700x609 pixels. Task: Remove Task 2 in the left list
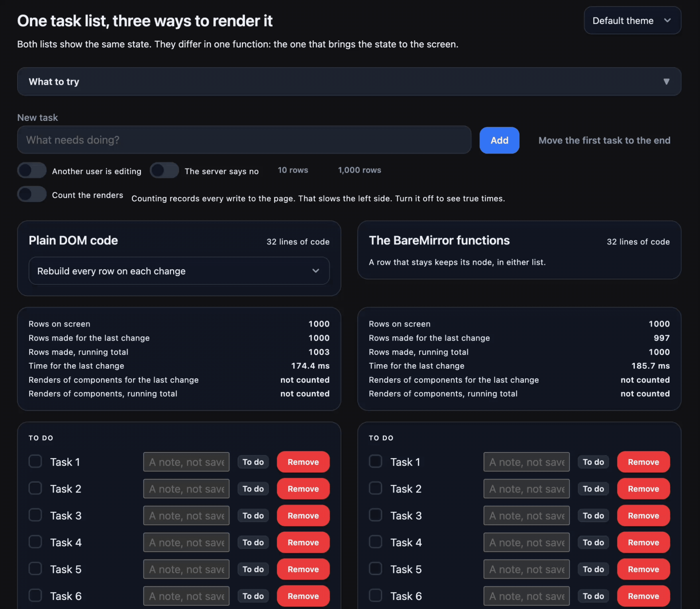click(x=303, y=489)
